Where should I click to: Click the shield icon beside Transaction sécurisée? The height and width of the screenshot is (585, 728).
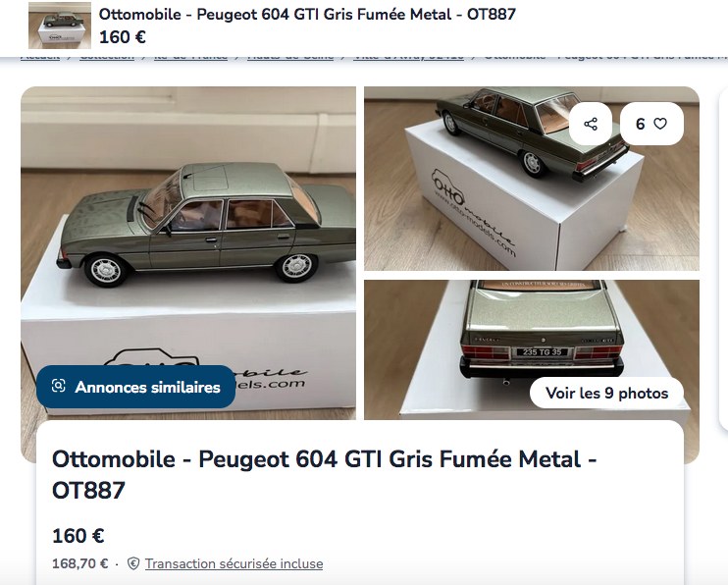point(133,563)
